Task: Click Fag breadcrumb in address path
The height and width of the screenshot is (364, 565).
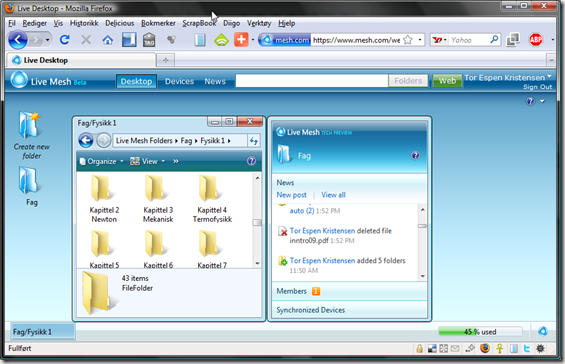Action: point(186,141)
